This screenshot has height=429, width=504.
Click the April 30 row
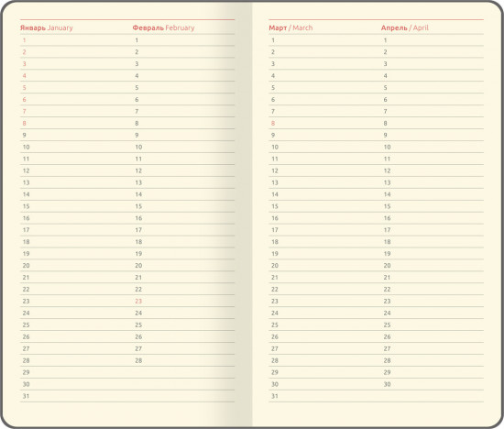coord(433,384)
